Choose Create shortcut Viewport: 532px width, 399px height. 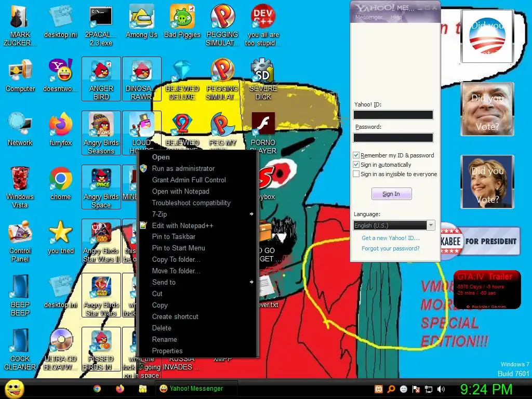pyautogui.click(x=198, y=316)
